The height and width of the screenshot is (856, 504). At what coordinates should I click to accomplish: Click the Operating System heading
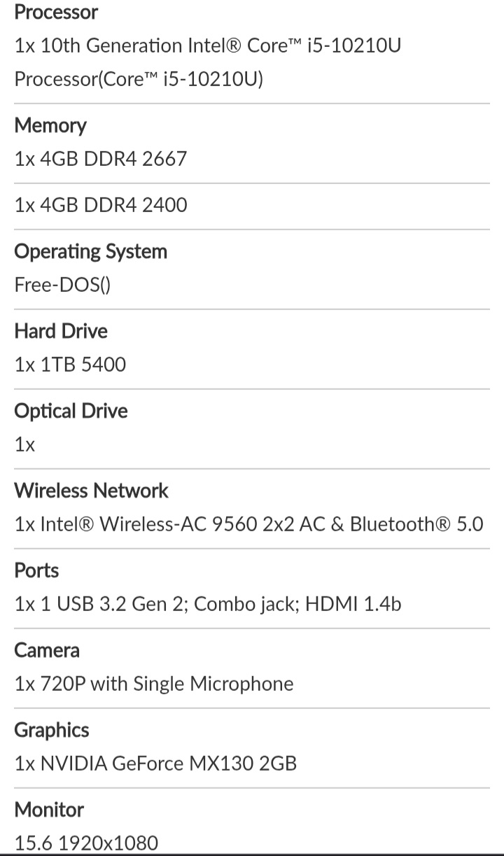[91, 251]
